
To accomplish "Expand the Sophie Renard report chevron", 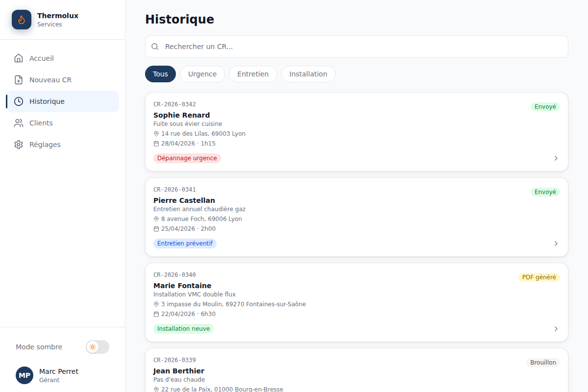I will 556,158.
